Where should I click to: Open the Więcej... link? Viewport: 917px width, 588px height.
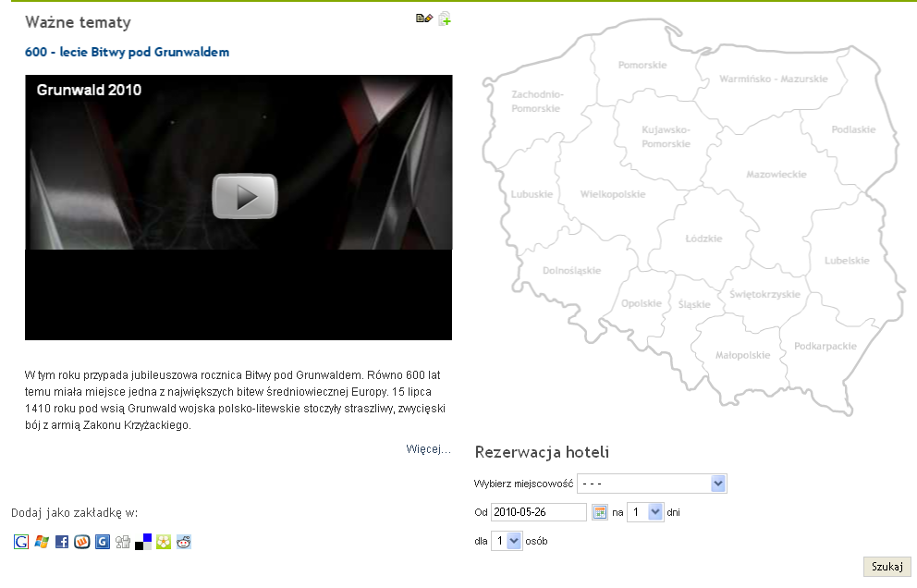(x=429, y=449)
